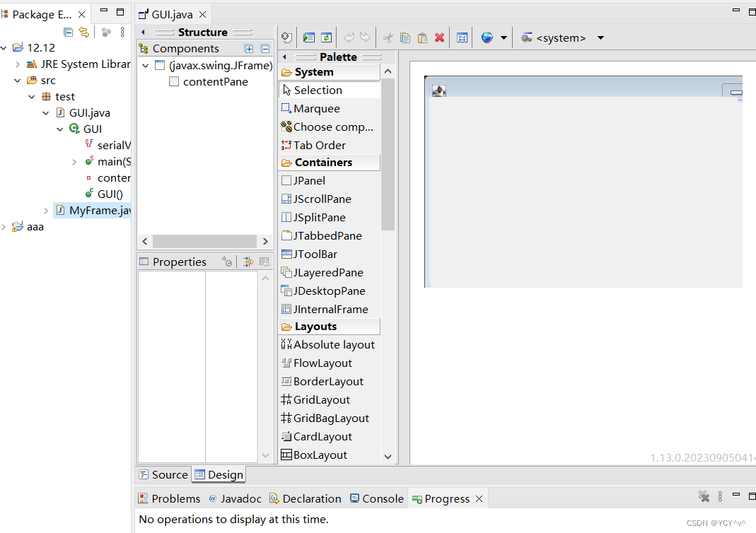Collapse the System palette category
The image size is (756, 533).
tap(330, 72)
